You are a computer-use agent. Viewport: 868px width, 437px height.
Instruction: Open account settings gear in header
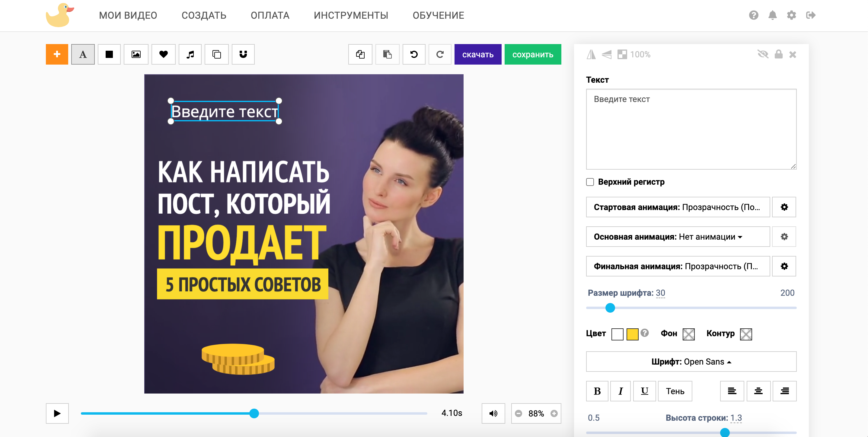coord(792,15)
